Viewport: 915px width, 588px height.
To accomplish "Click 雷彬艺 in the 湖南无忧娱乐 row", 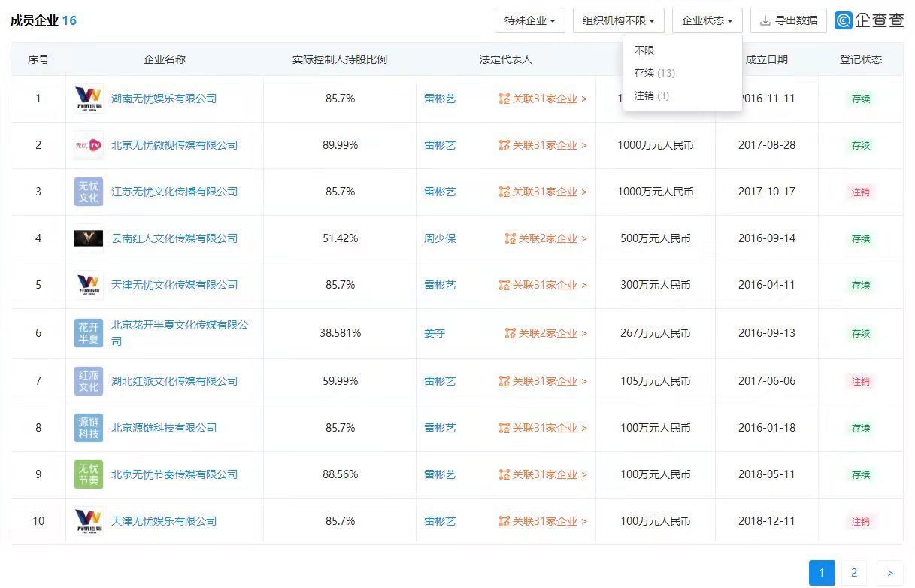I will [440, 99].
